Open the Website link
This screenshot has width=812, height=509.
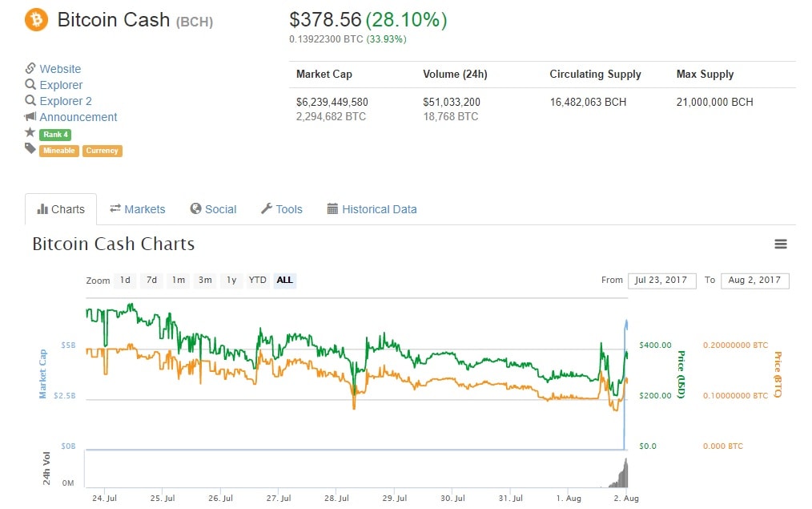(x=60, y=69)
